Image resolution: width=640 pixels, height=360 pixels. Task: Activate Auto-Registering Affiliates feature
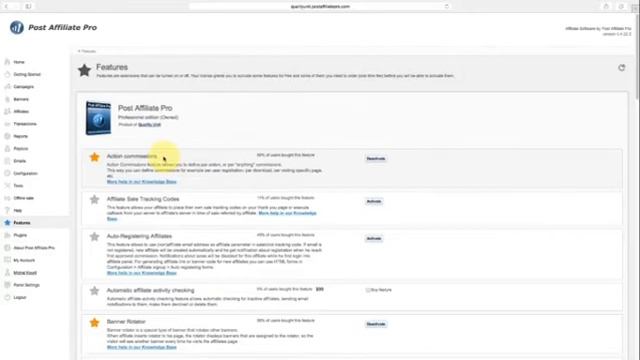click(x=374, y=238)
